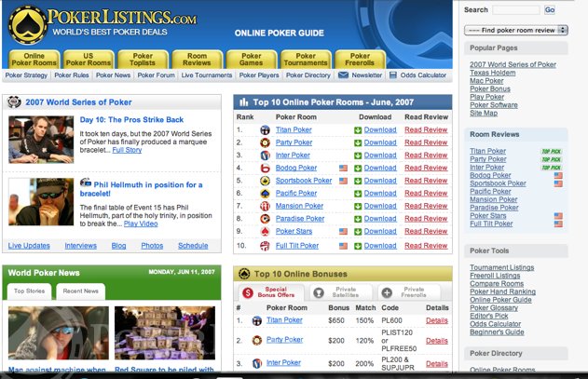Open the Poker Freerolls tab

point(360,60)
